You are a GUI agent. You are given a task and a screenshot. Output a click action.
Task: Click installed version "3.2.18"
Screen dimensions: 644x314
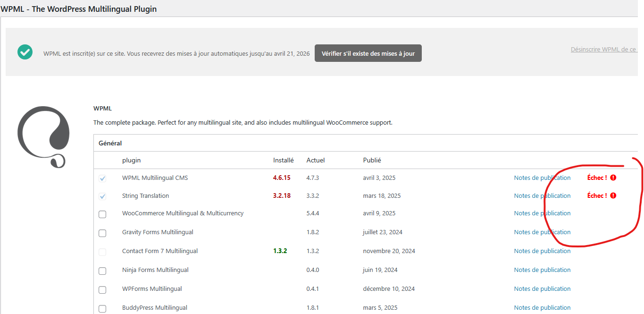(282, 196)
